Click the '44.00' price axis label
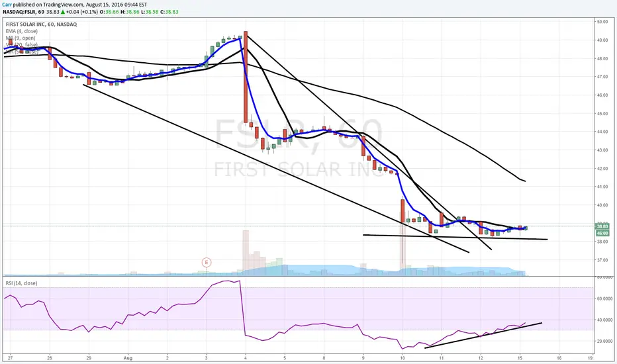The image size is (617, 364). pos(602,132)
